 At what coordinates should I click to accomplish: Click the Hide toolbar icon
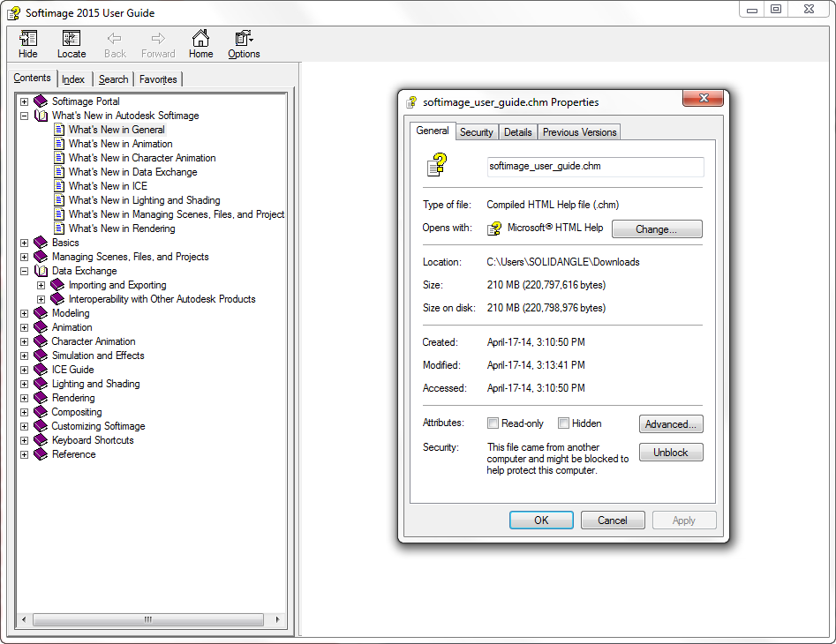28,40
